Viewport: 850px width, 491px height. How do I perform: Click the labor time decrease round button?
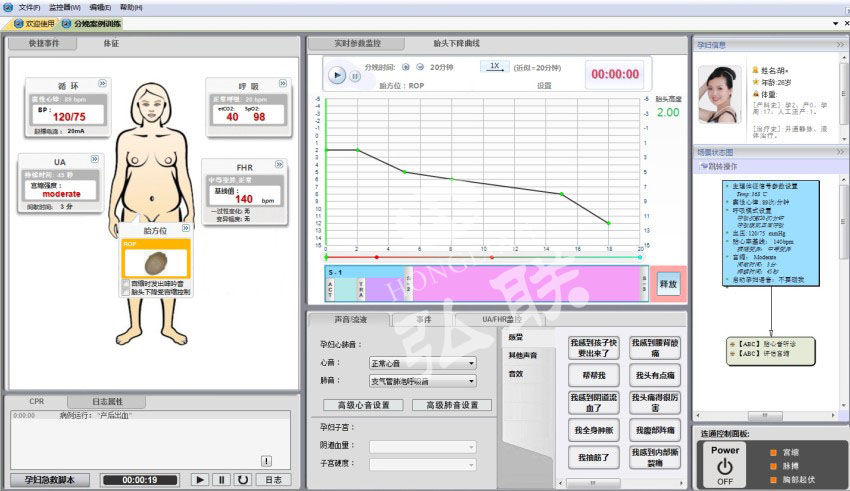420,67
